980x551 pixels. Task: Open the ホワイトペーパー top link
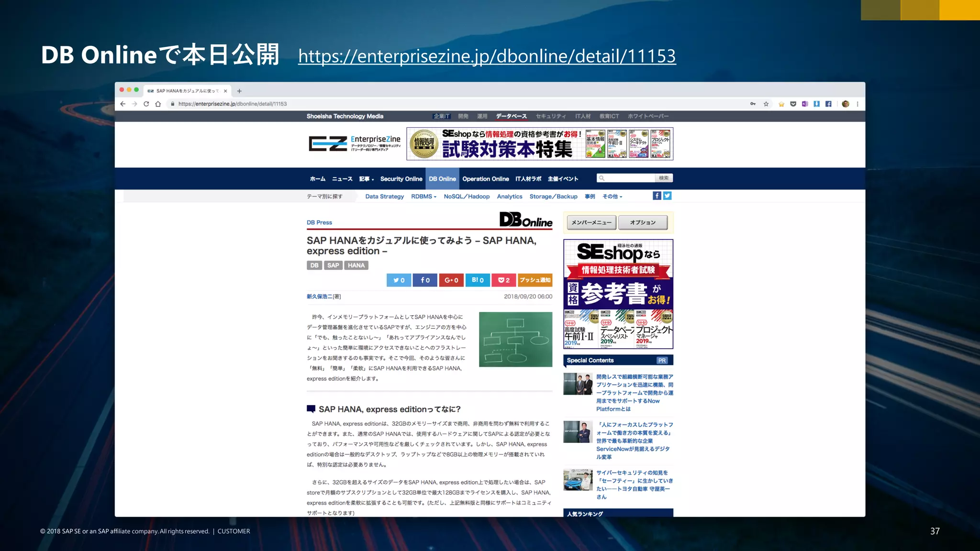648,116
